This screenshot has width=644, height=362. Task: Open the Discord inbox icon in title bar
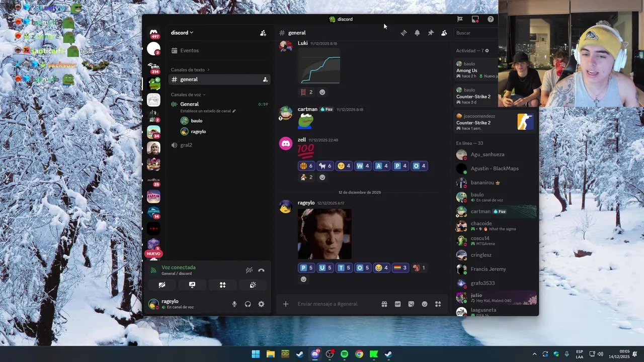tap(475, 19)
